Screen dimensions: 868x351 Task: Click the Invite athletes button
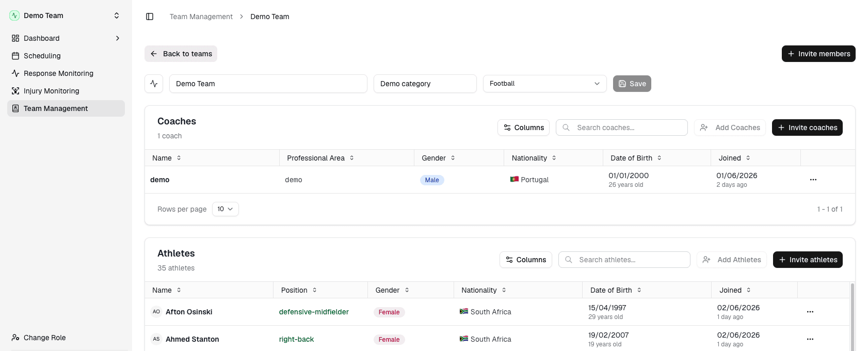pyautogui.click(x=808, y=260)
